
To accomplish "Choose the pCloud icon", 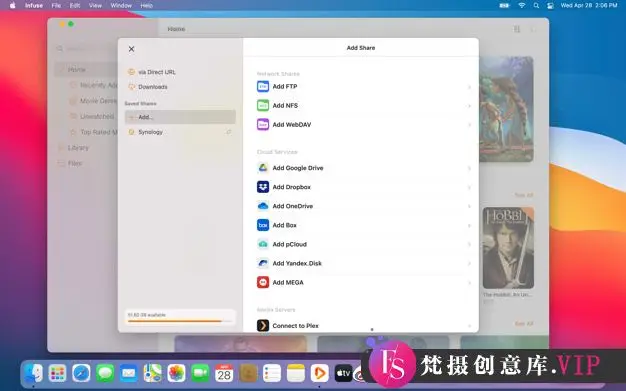I will [263, 244].
